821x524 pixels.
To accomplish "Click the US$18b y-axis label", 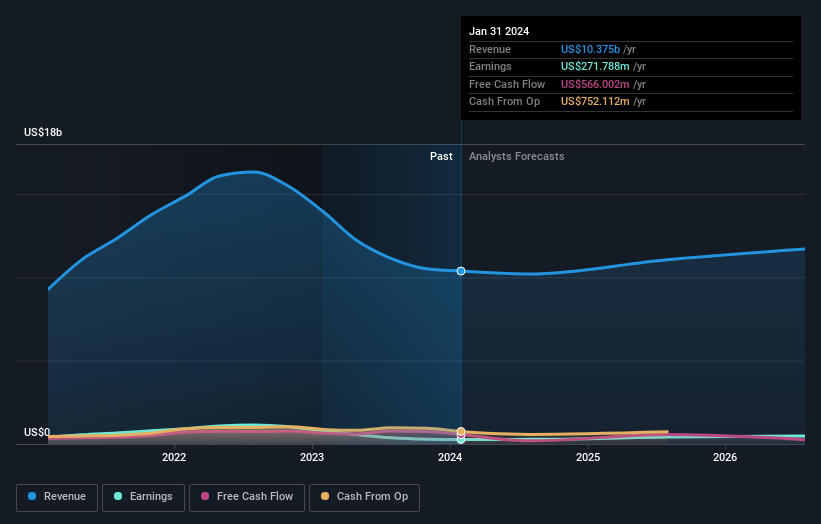I will tap(43, 132).
